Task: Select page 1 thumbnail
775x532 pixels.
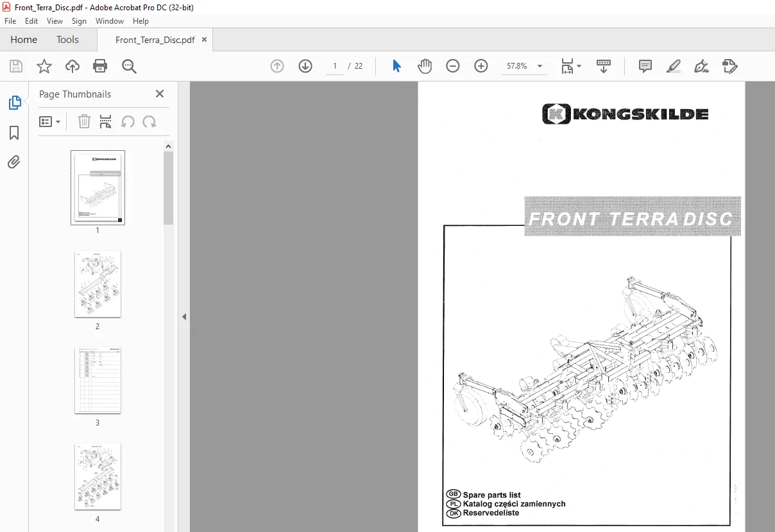Action: [98, 187]
